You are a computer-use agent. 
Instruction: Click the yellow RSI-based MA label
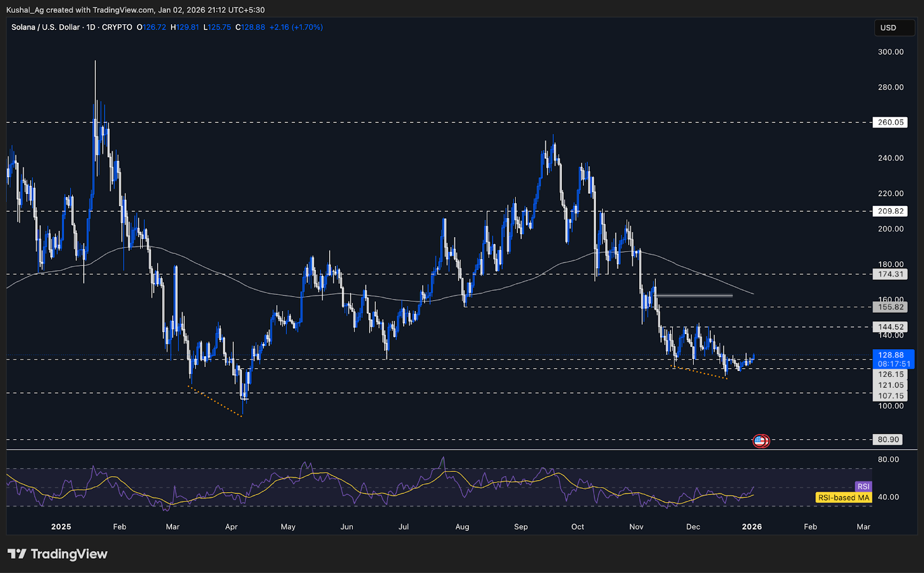(843, 497)
